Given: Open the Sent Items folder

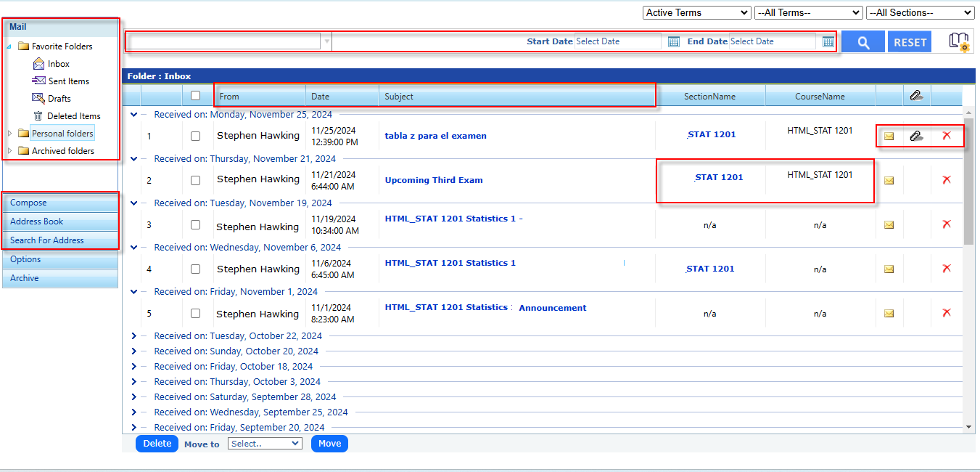Looking at the screenshot, I should (68, 81).
